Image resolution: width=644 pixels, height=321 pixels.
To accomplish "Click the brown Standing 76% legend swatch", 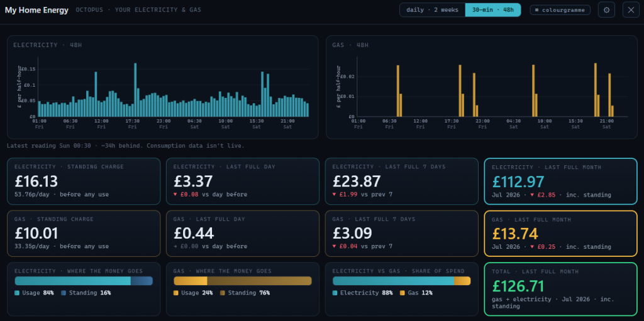I will (223, 293).
